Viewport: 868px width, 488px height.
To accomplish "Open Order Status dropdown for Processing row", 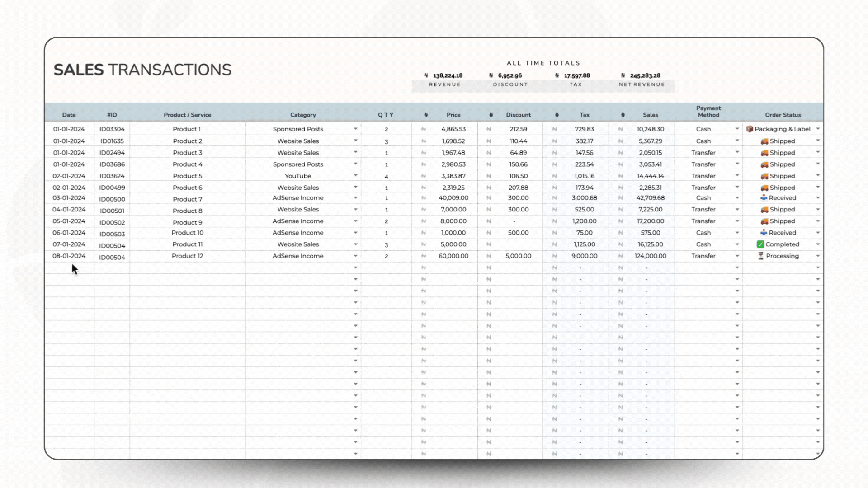I will pos(818,256).
